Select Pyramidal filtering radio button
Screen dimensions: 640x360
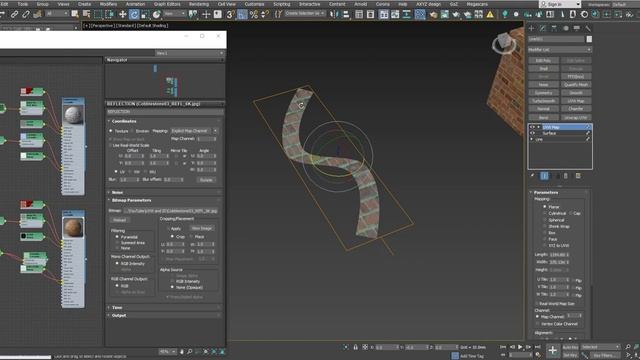117,237
